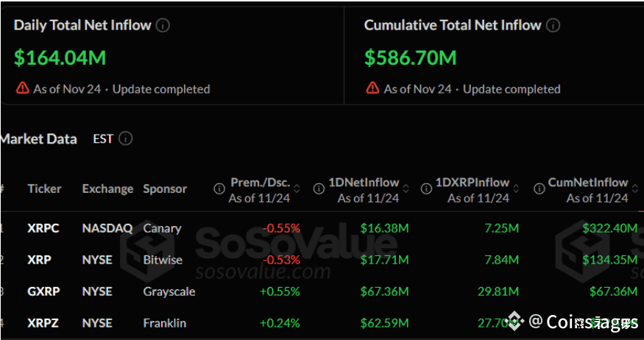Click the EST timezone info icon
The width and height of the screenshot is (644, 340).
[126, 138]
